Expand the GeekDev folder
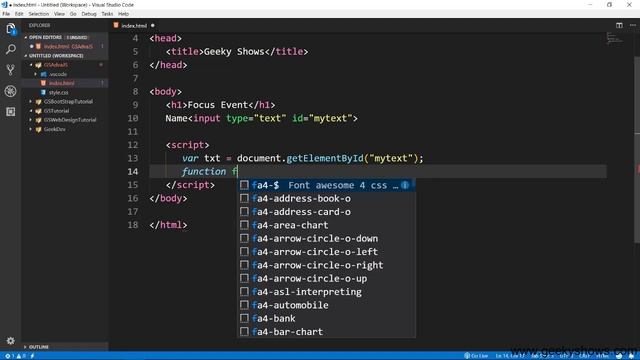Viewport: 640px width, 360px height. [31, 129]
